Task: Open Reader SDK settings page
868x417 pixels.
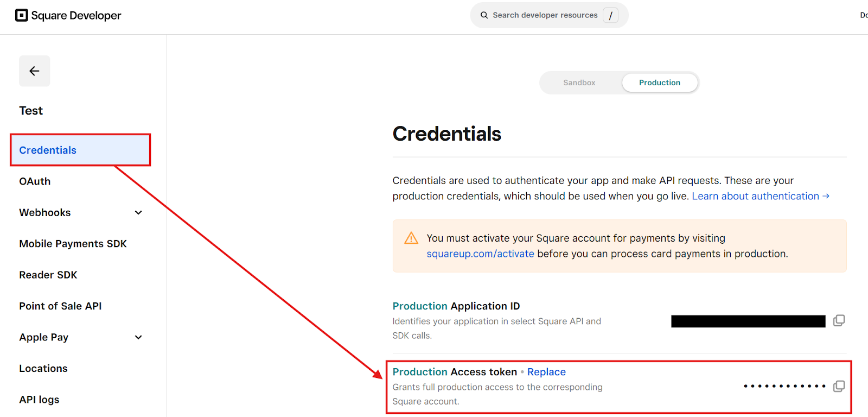Action: tap(48, 275)
